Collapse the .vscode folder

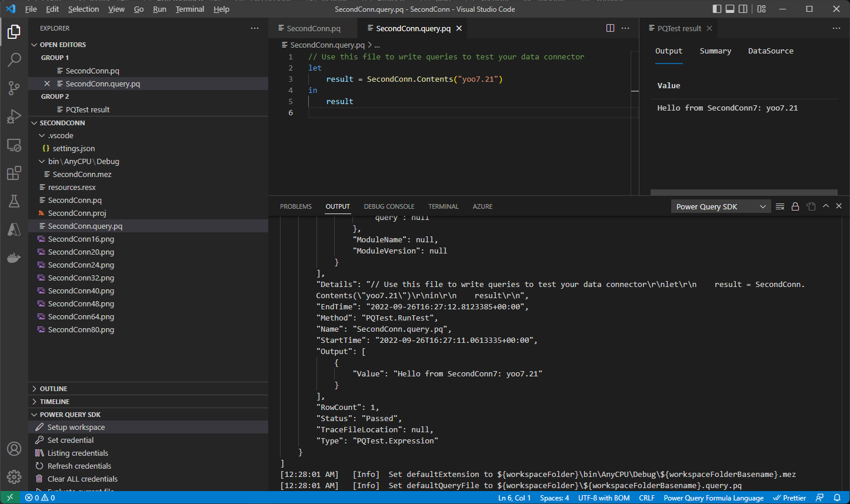point(42,135)
